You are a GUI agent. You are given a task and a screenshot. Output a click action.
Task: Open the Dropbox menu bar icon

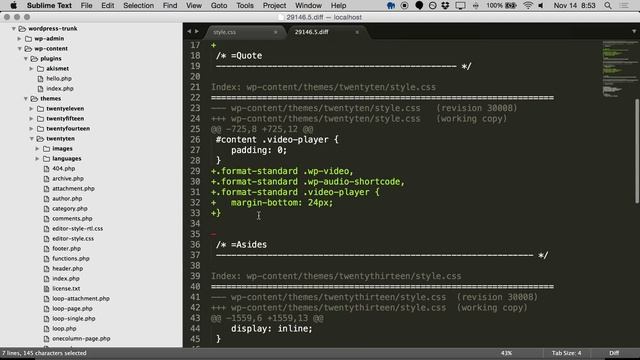[446, 6]
